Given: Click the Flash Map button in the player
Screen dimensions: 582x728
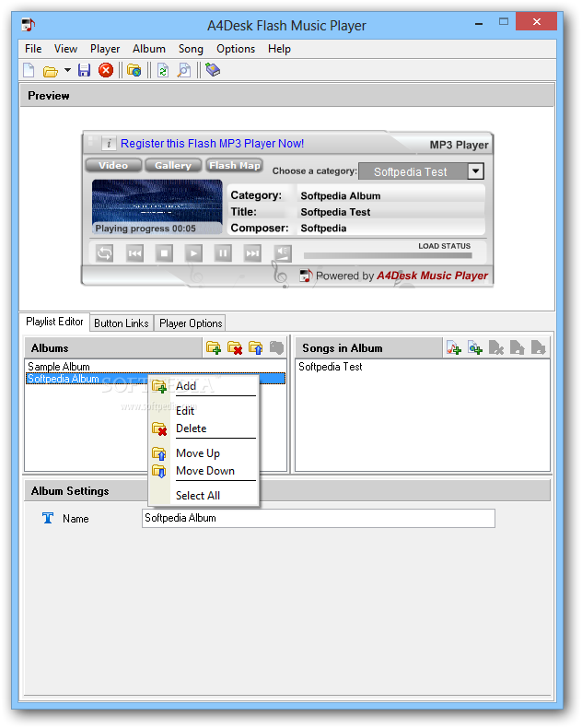Looking at the screenshot, I should tap(235, 165).
